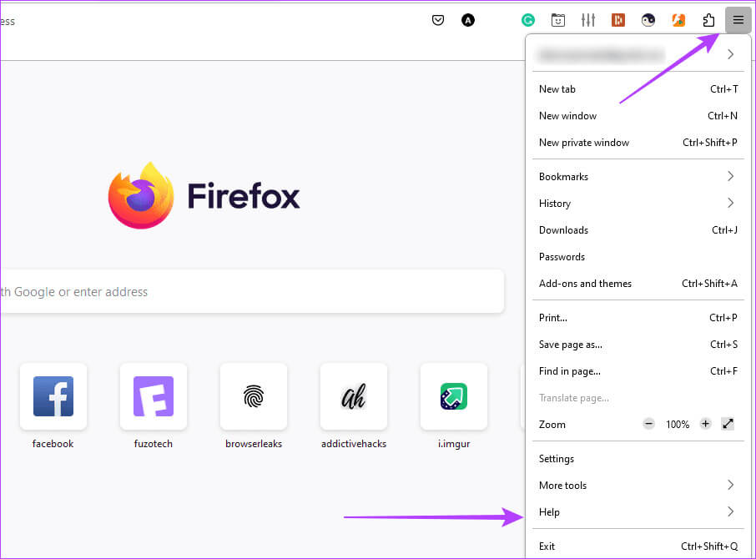Click the red-orange square extension icon
Screen dimensions: 756x559
617,20
